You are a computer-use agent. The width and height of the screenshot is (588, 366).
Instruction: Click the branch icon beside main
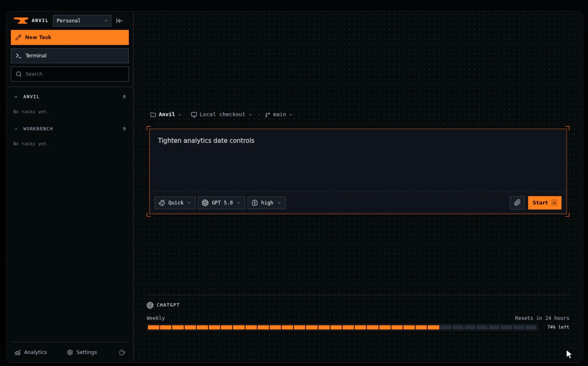(x=267, y=114)
